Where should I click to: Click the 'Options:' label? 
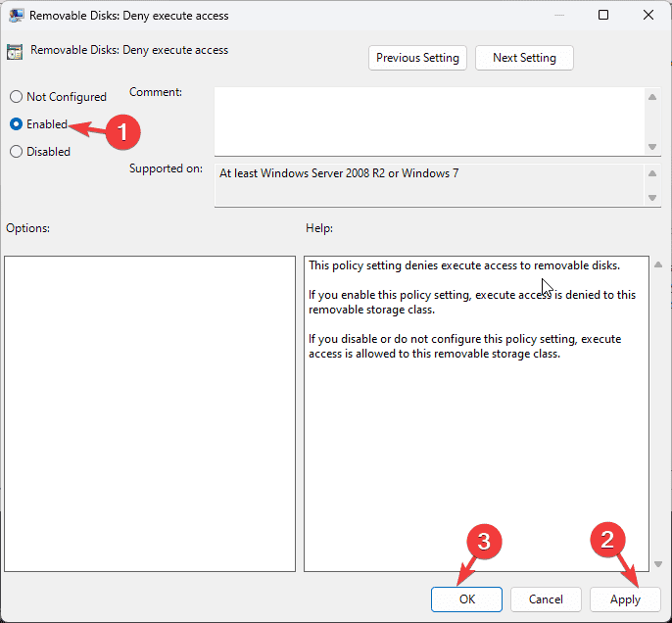[27, 228]
